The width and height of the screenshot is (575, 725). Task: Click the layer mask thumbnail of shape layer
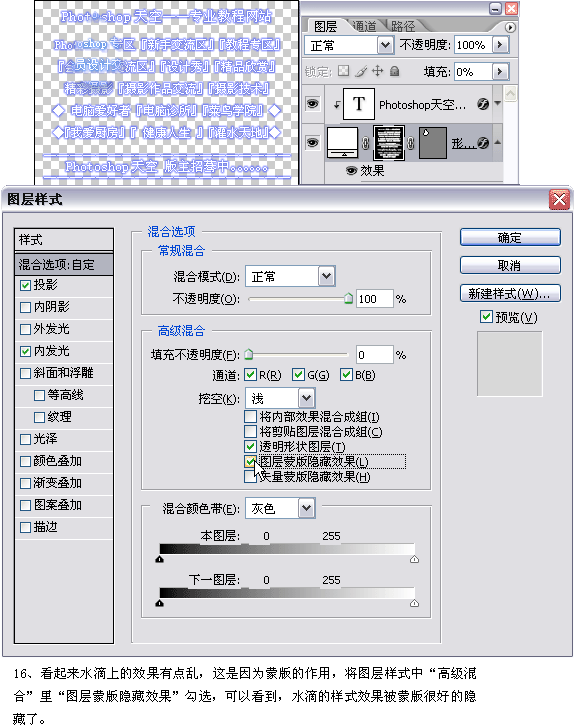click(x=389, y=143)
